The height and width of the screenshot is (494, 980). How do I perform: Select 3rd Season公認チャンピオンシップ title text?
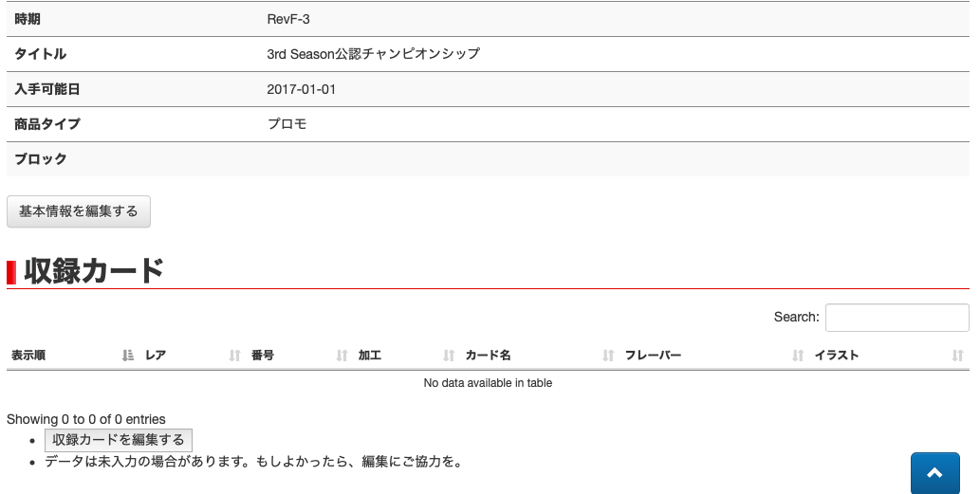pos(373,54)
